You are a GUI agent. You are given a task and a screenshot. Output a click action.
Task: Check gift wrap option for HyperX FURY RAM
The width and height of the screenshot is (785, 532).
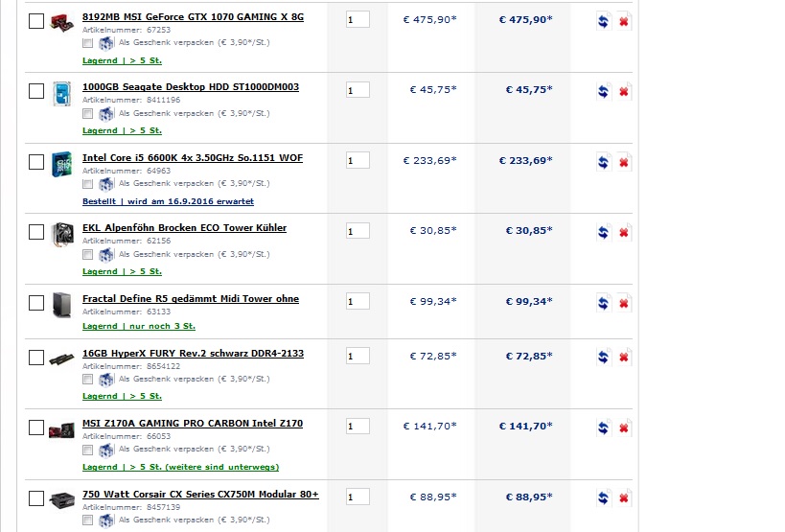(88, 379)
